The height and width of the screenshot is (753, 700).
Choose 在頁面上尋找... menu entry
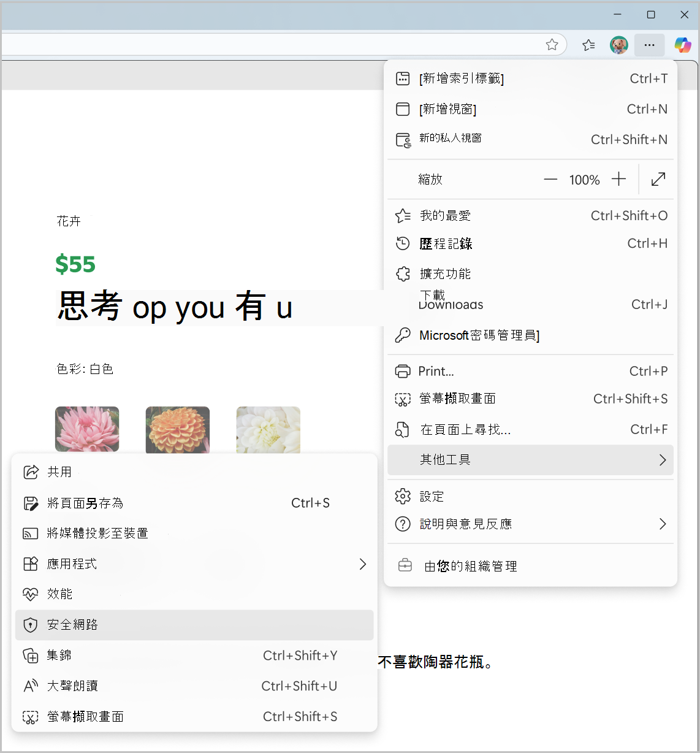(531, 429)
